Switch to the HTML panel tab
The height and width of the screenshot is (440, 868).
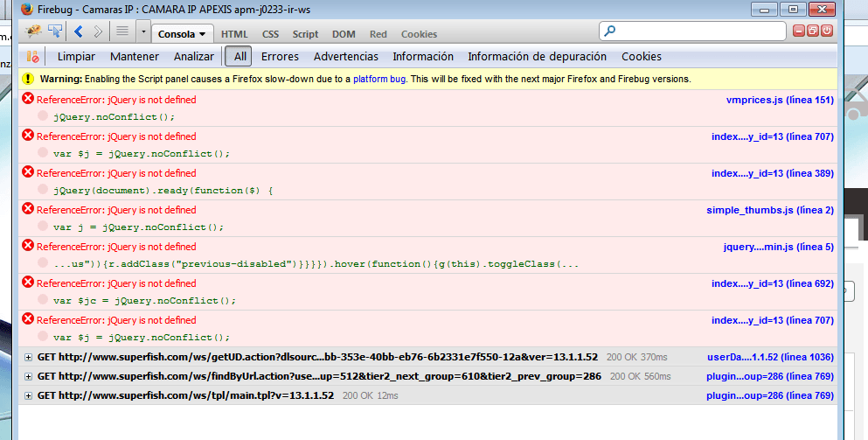(234, 34)
